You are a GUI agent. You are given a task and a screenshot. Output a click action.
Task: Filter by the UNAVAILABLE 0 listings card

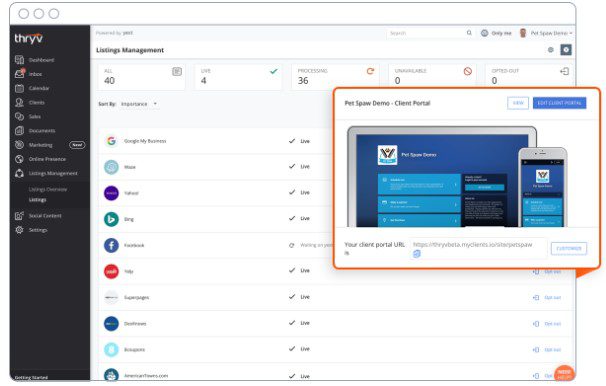(432, 77)
